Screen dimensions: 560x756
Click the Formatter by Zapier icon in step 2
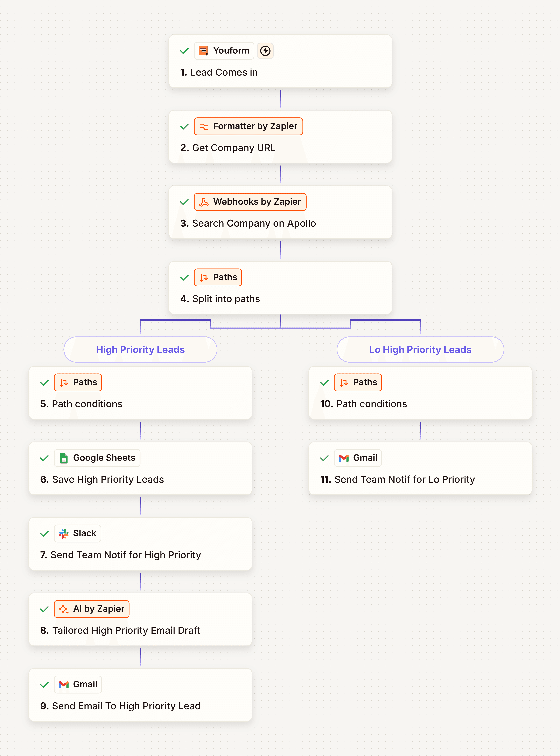[x=203, y=126]
